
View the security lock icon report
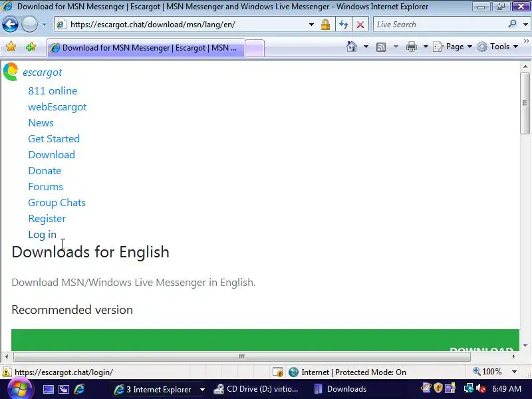pos(325,25)
